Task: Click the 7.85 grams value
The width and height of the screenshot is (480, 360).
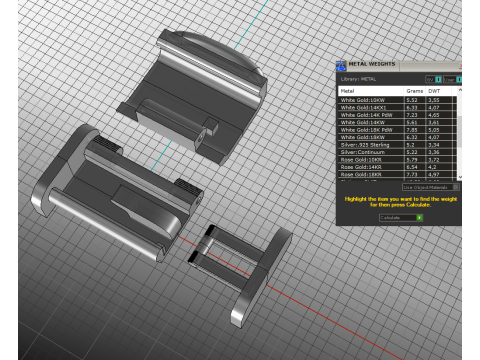Action: tap(412, 130)
